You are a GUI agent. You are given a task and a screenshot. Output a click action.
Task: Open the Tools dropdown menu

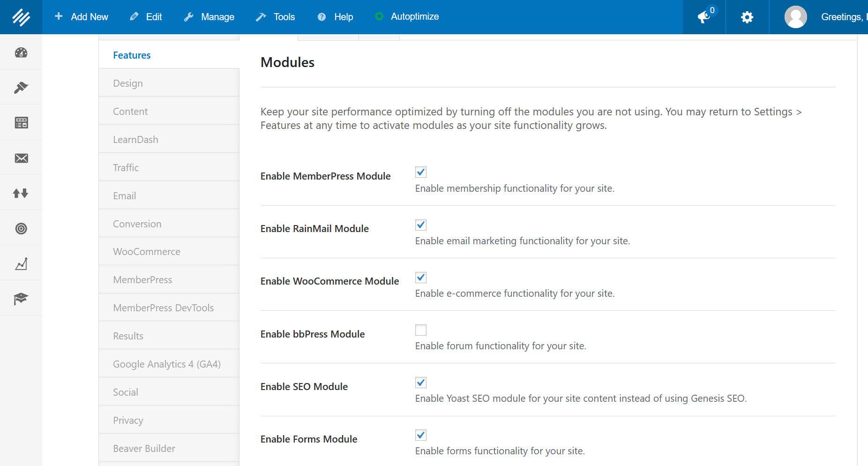pos(276,17)
